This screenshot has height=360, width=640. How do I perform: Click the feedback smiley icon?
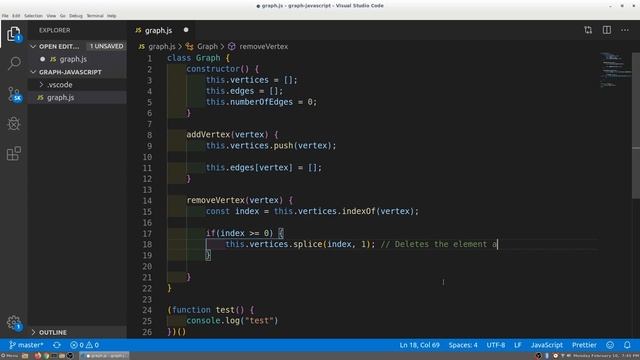(x=610, y=345)
